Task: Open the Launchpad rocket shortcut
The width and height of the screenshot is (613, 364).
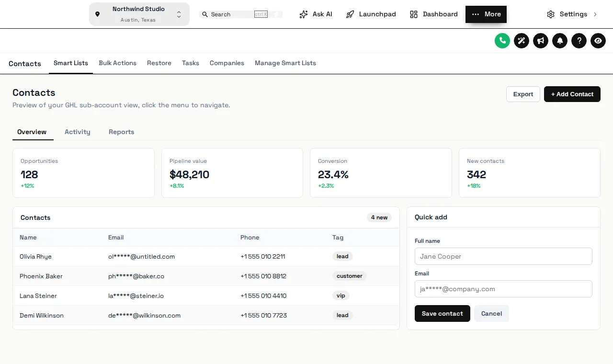Action: point(371,14)
